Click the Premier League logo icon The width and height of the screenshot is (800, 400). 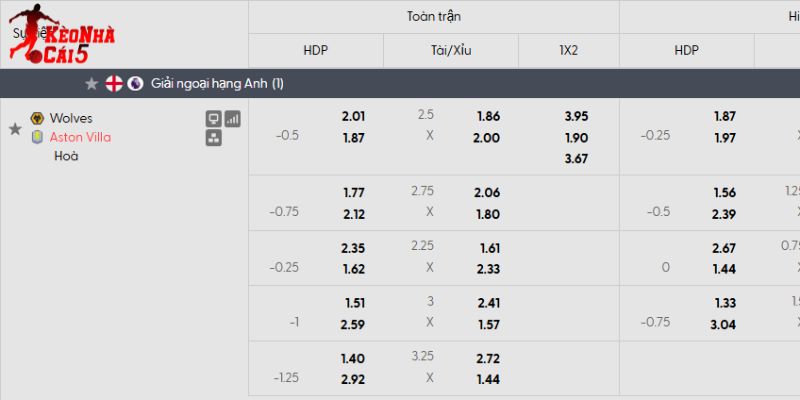click(x=135, y=84)
